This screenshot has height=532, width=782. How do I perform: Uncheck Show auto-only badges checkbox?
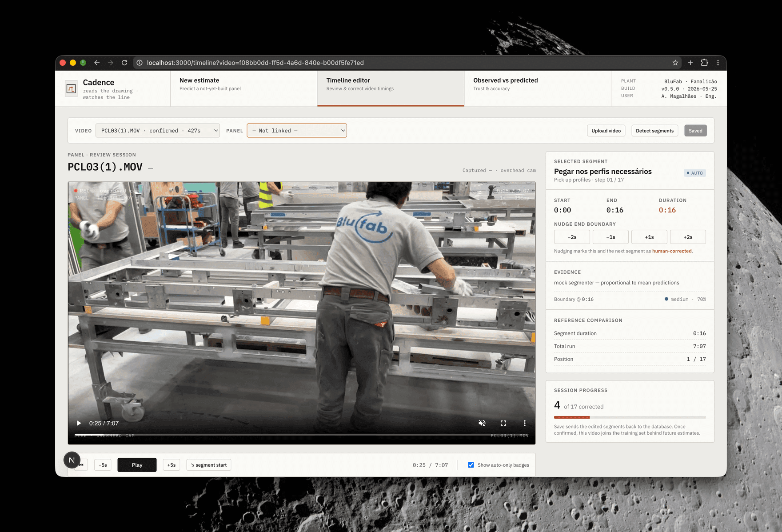coord(471,465)
